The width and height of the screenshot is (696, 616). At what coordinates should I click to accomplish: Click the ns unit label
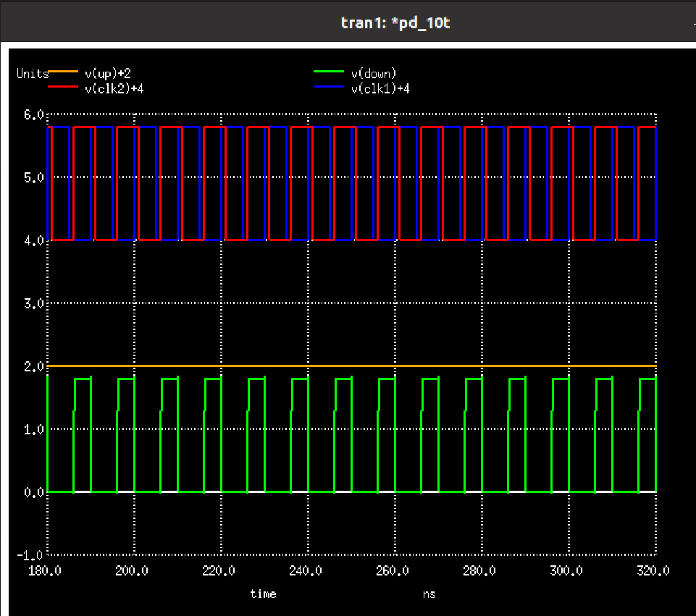tap(429, 595)
